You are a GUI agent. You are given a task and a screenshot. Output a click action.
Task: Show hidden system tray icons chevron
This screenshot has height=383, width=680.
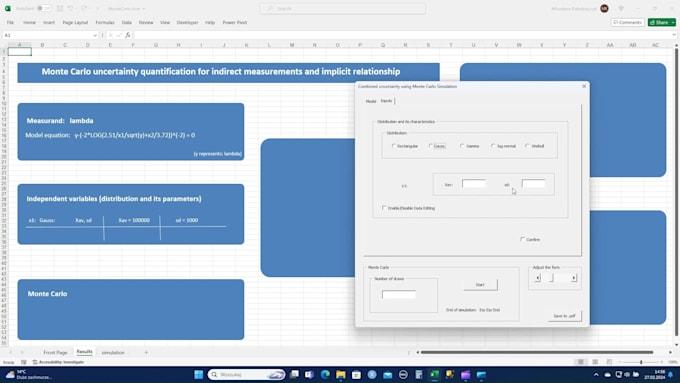coord(596,374)
